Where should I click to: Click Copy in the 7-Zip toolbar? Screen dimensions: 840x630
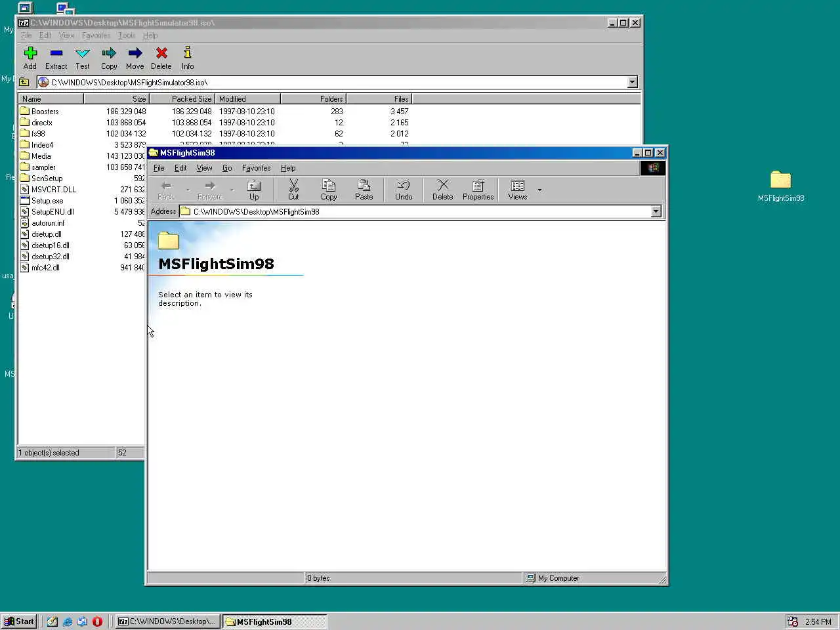pyautogui.click(x=109, y=58)
